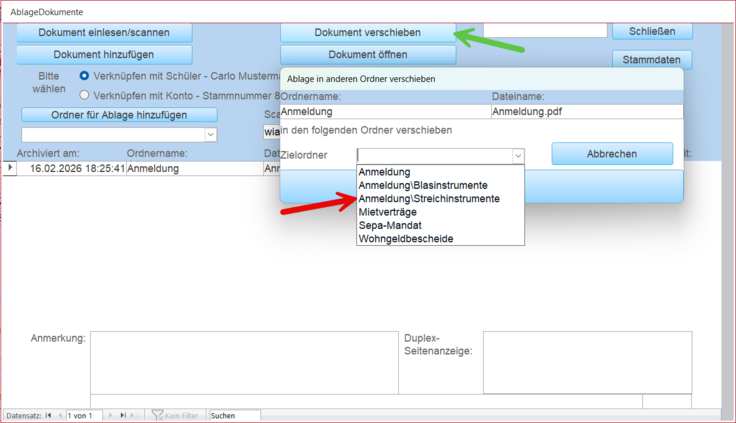The width and height of the screenshot is (736, 423).
Task: Select Verknüpfen mit Konto radio option
Action: pos(85,95)
